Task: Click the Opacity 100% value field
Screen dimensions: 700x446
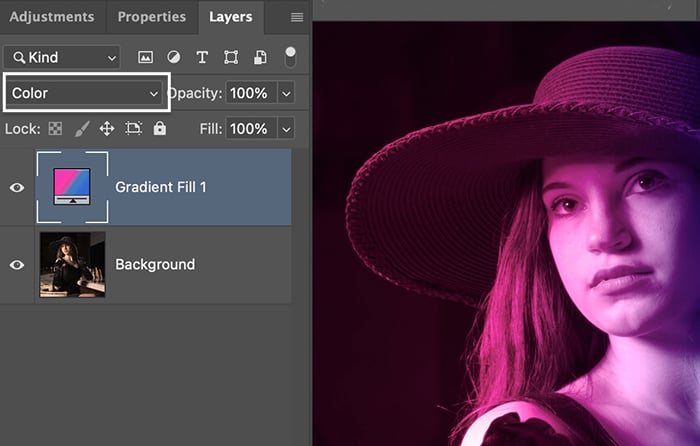Action: (251, 93)
